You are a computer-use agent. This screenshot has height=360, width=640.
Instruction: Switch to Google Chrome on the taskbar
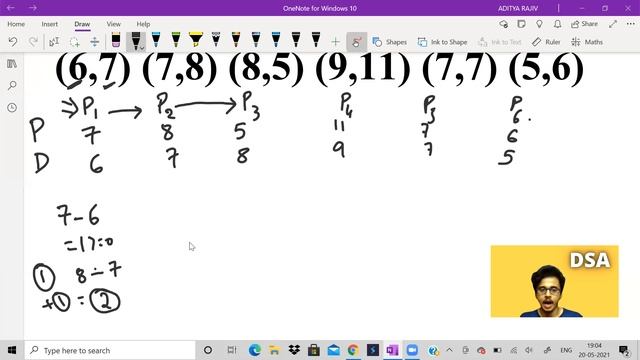(x=353, y=350)
